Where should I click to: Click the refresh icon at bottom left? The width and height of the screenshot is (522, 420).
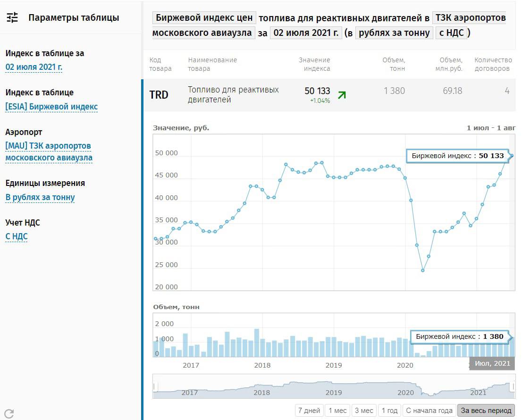pos(8,413)
